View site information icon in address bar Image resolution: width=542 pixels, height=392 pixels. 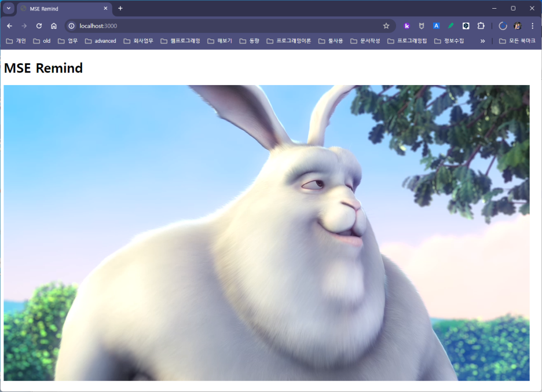(x=72, y=26)
